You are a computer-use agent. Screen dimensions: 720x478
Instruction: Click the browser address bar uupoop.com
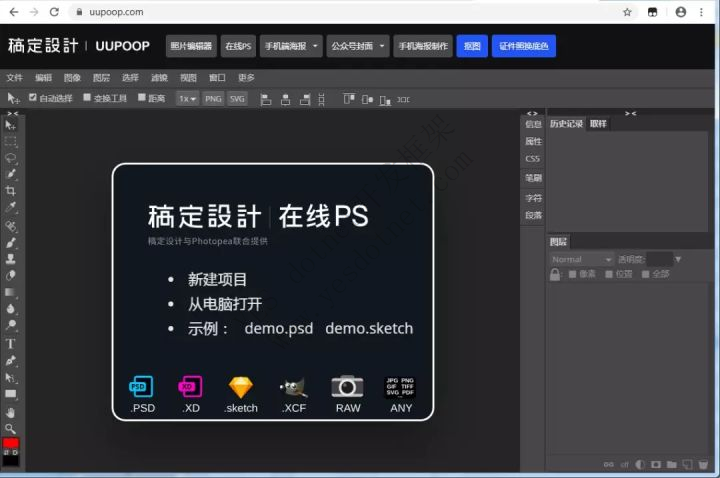tap(116, 12)
